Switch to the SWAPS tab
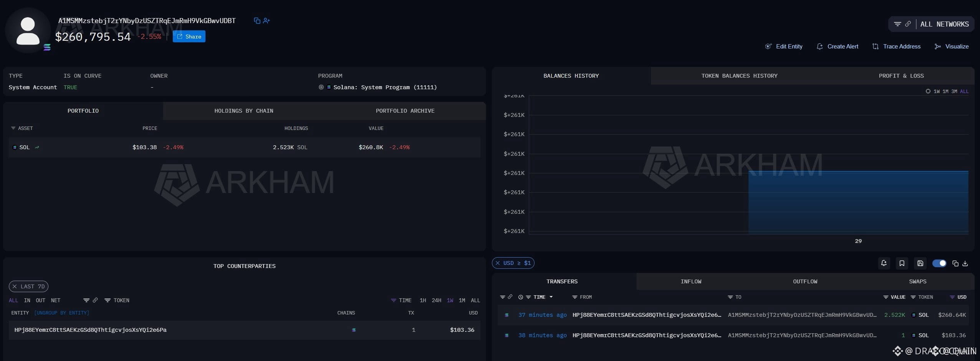 pos(917,282)
